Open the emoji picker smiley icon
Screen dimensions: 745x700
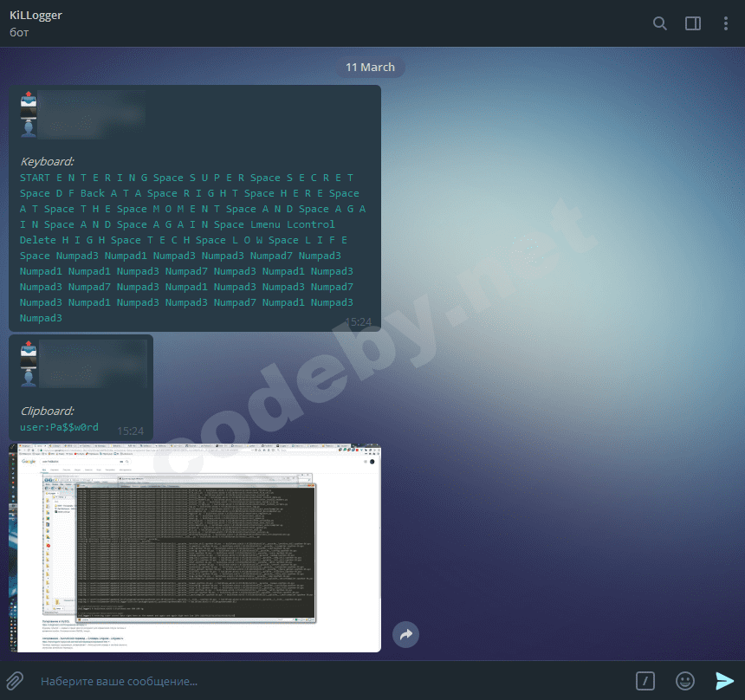click(684, 681)
